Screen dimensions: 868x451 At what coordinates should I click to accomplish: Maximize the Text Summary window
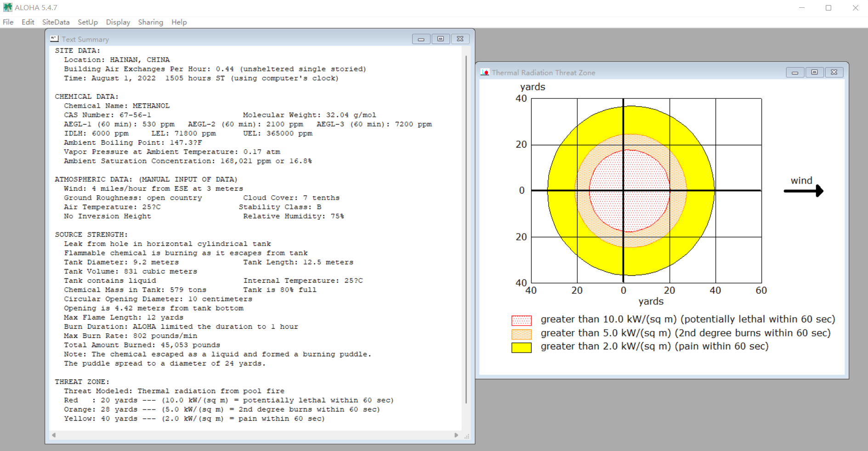(x=441, y=39)
